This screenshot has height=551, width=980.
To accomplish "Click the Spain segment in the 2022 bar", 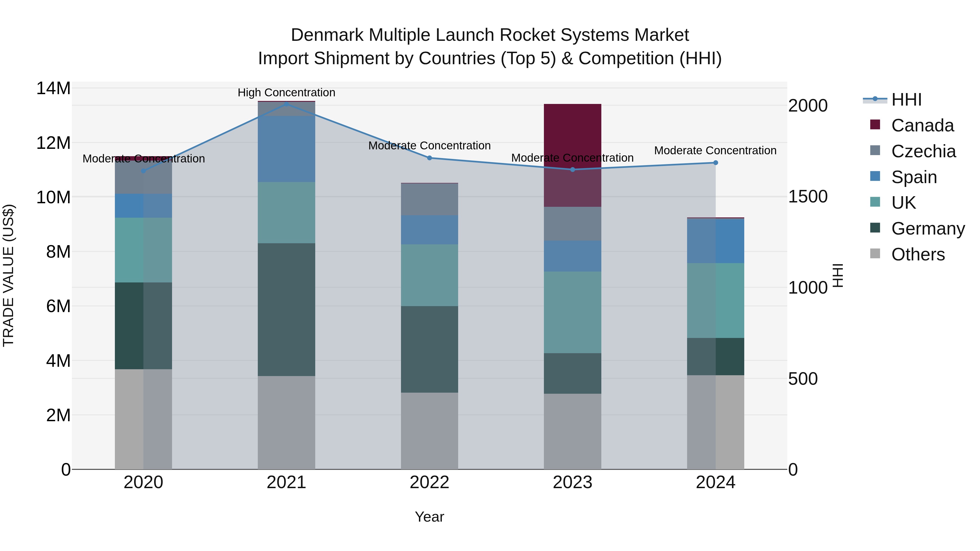I will point(430,230).
